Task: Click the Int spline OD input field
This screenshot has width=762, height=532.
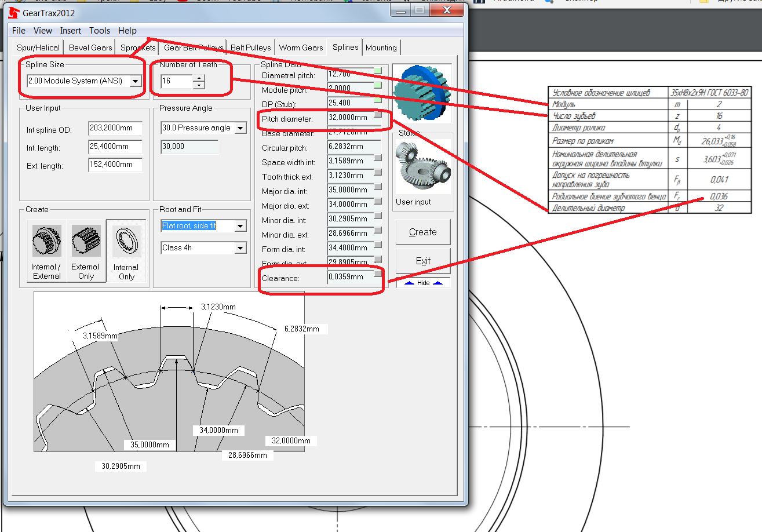Action: click(115, 129)
